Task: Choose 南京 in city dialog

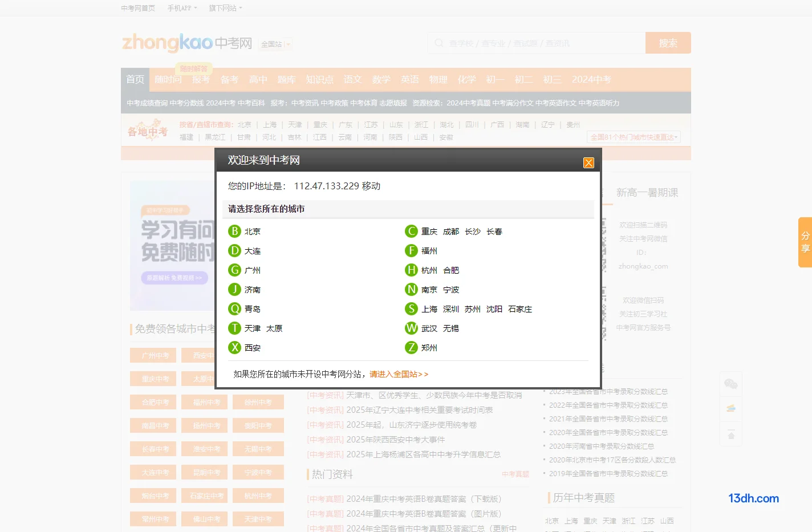Action: click(429, 290)
